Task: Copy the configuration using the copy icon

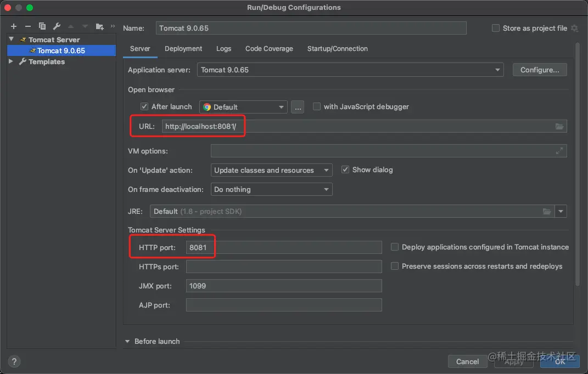Action: tap(42, 26)
